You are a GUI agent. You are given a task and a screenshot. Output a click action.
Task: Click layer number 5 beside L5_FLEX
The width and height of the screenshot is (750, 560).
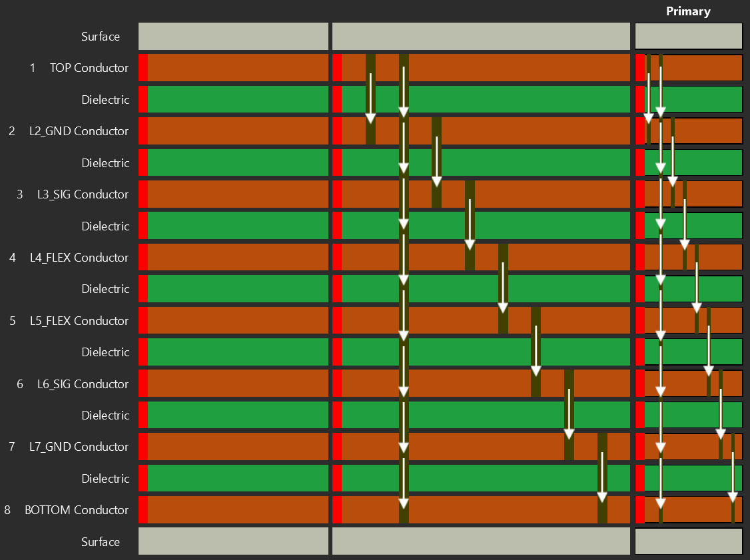click(x=13, y=320)
